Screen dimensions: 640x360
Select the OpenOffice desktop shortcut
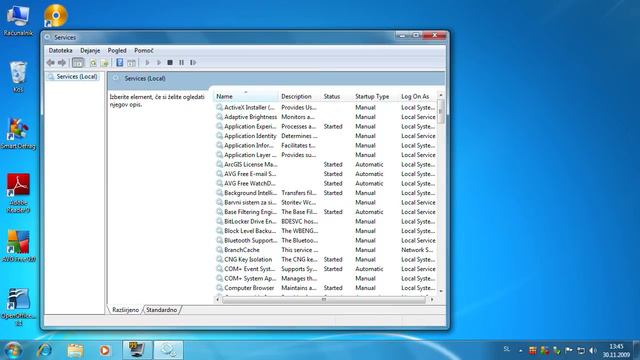tap(18, 307)
